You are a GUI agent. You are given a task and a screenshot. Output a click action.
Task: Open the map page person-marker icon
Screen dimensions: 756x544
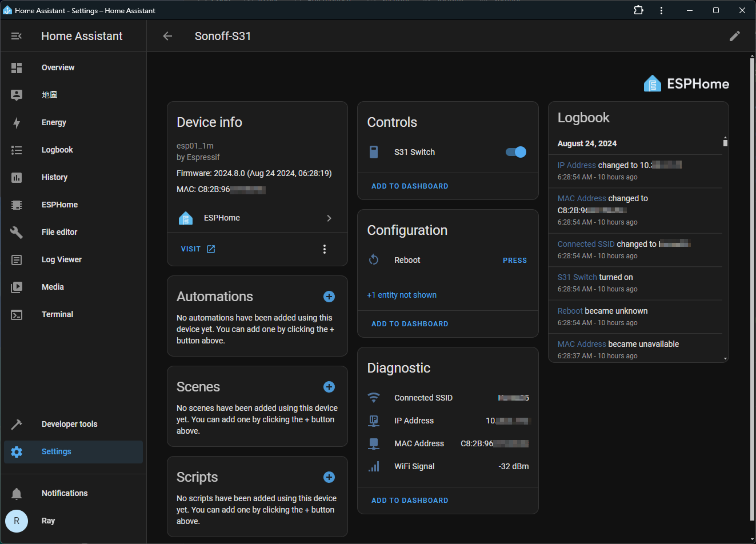point(17,95)
